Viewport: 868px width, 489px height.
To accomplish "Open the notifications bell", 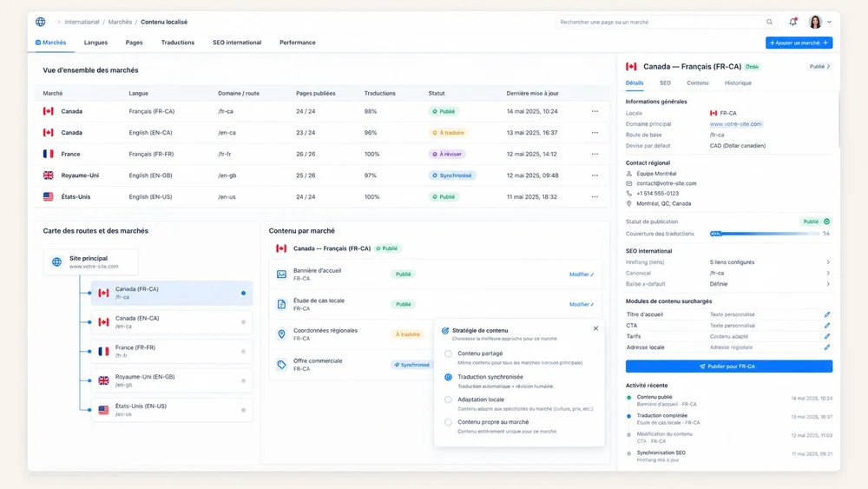I will click(x=792, y=23).
